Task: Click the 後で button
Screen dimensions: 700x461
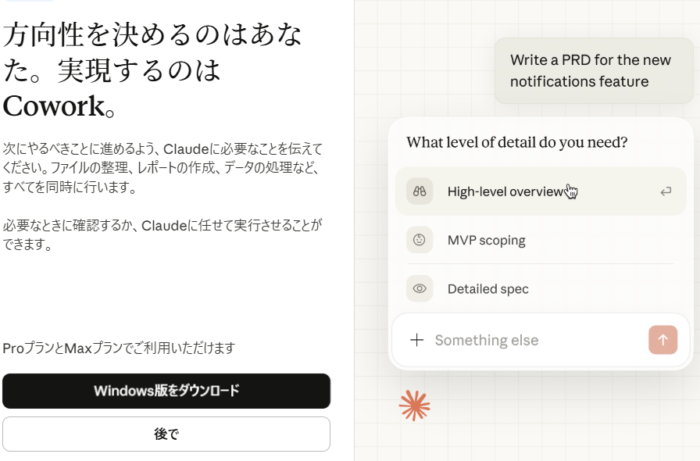Action: (x=166, y=434)
